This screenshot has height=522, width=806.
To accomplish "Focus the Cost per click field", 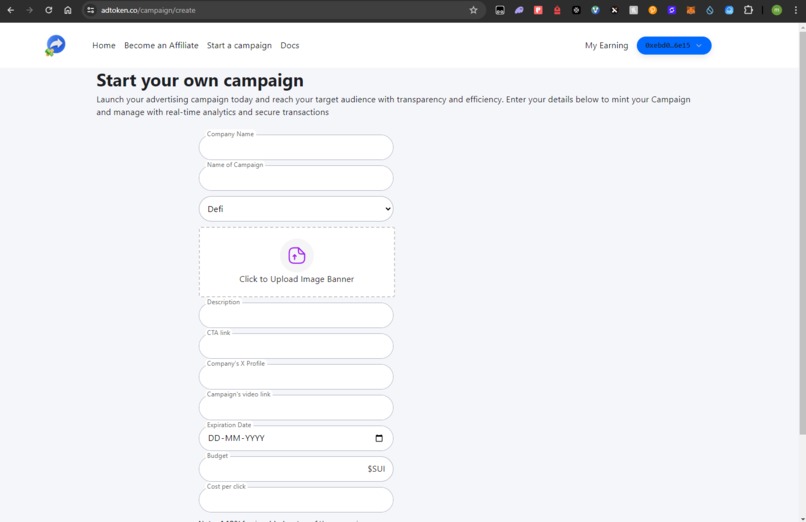I will click(x=296, y=500).
